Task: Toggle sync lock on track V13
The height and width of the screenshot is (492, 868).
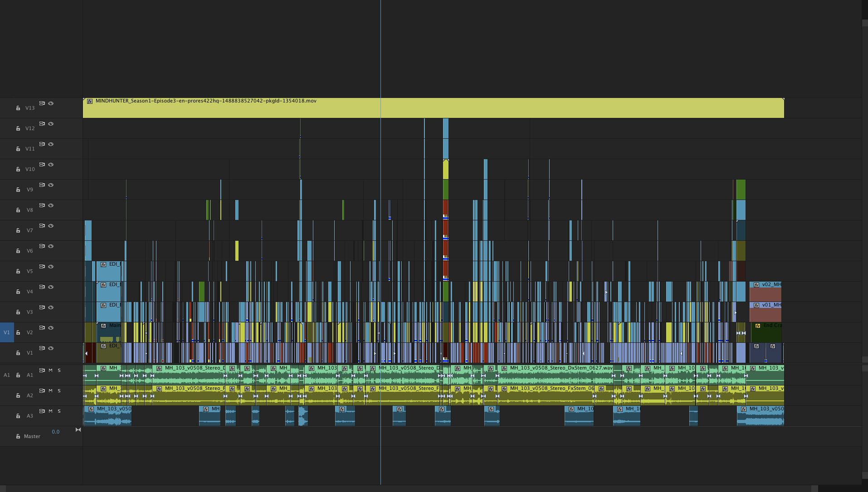Action: coord(42,103)
